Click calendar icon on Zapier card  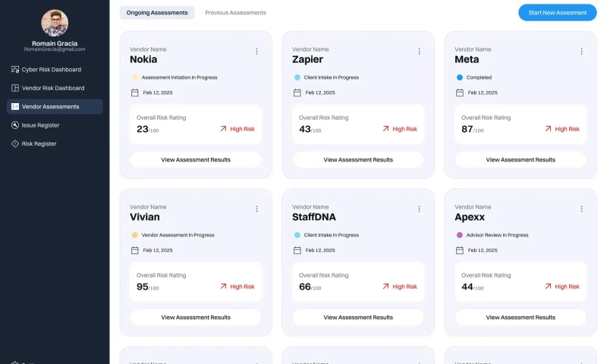click(x=297, y=93)
